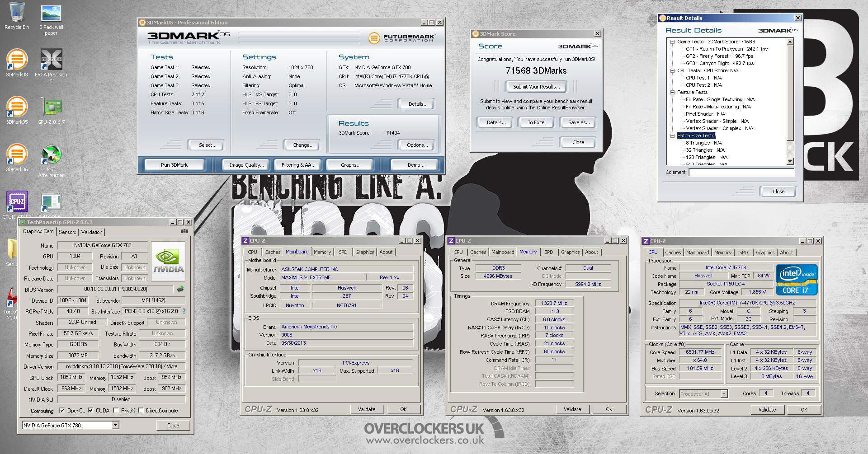The height and width of the screenshot is (454, 868).
Task: Click the Intel Core i7 logo in CPU-Z
Action: point(797,280)
